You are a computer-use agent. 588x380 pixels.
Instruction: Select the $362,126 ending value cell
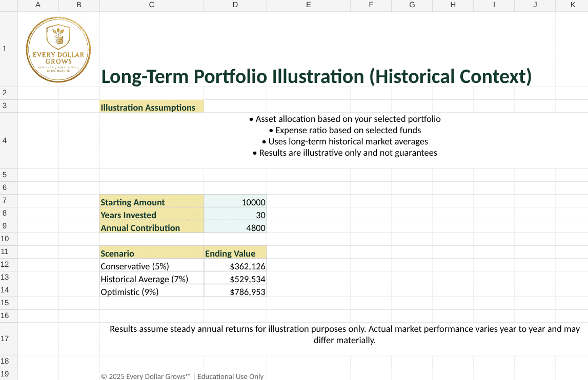pos(235,265)
